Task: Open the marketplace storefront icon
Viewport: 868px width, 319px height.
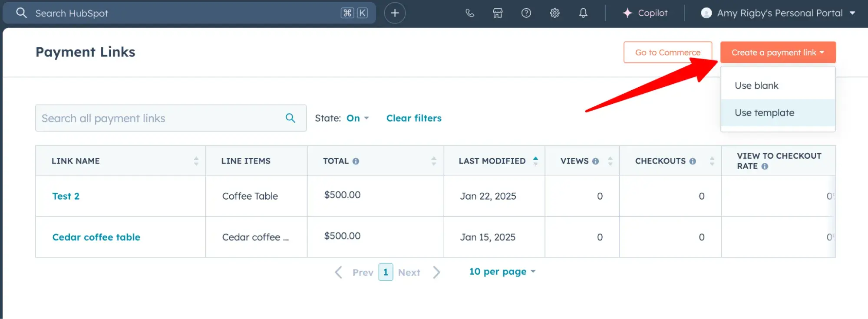Action: (x=498, y=13)
